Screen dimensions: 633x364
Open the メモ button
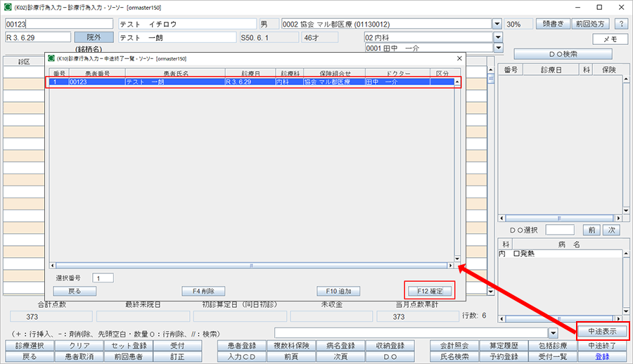610,40
